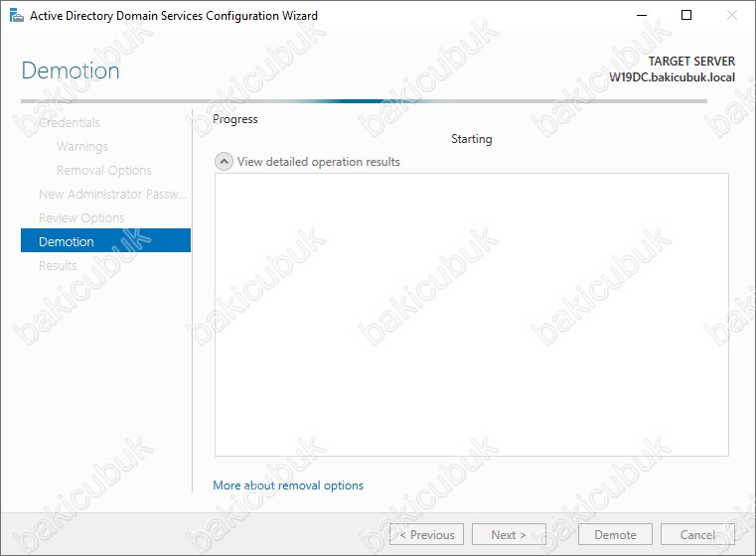Select the highlighted Demotion step

pos(105,240)
